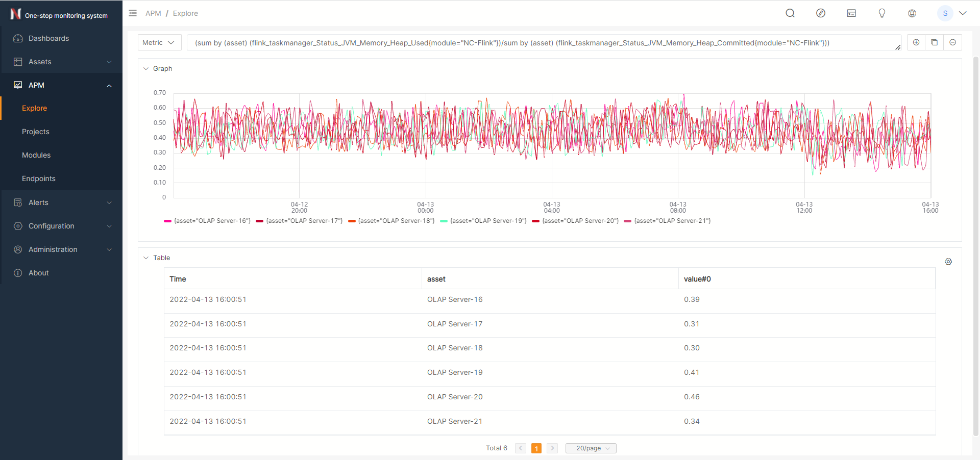
Task: Open the terminal console icon
Action: (x=851, y=13)
